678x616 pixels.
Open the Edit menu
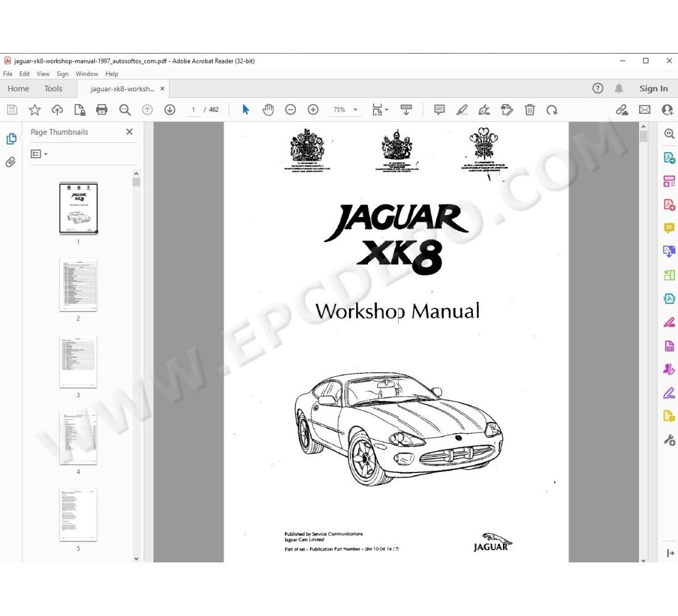pos(24,74)
